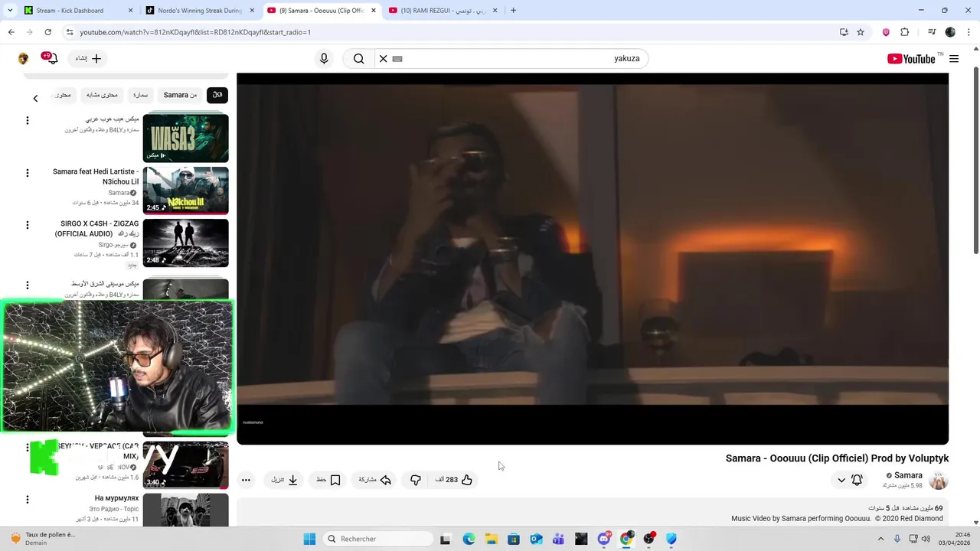Screen dimensions: 980x551
Task: Switch to RAMI REZGUI tab
Action: pos(443,11)
